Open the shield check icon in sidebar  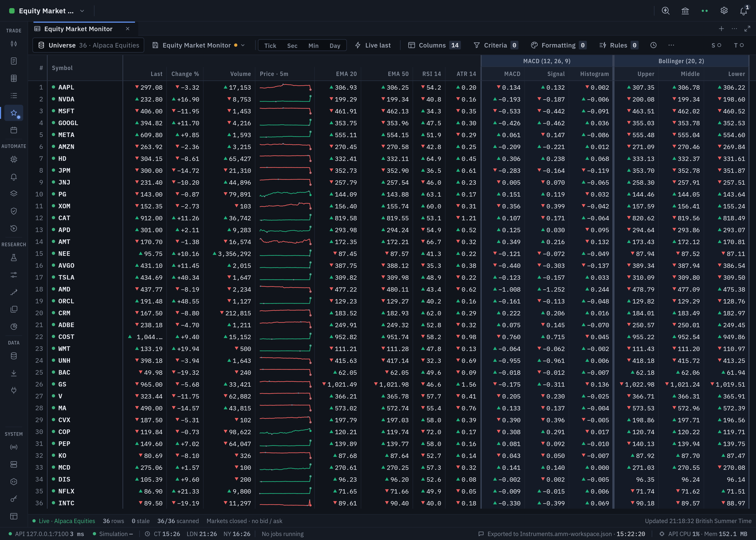[14, 211]
